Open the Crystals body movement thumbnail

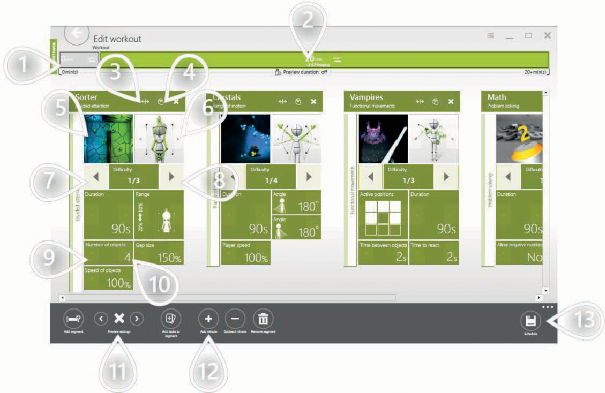point(296,138)
